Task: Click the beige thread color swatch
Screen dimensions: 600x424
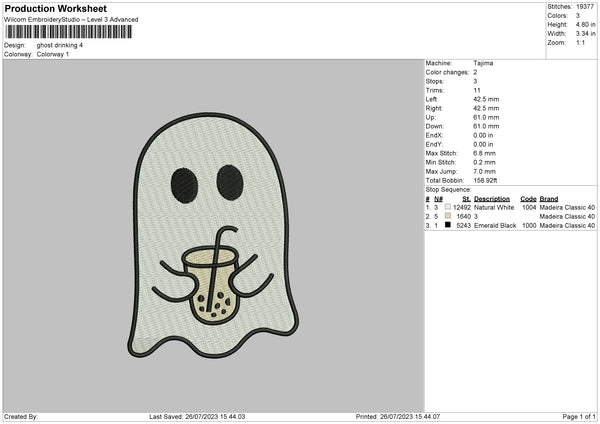Action: [x=448, y=216]
